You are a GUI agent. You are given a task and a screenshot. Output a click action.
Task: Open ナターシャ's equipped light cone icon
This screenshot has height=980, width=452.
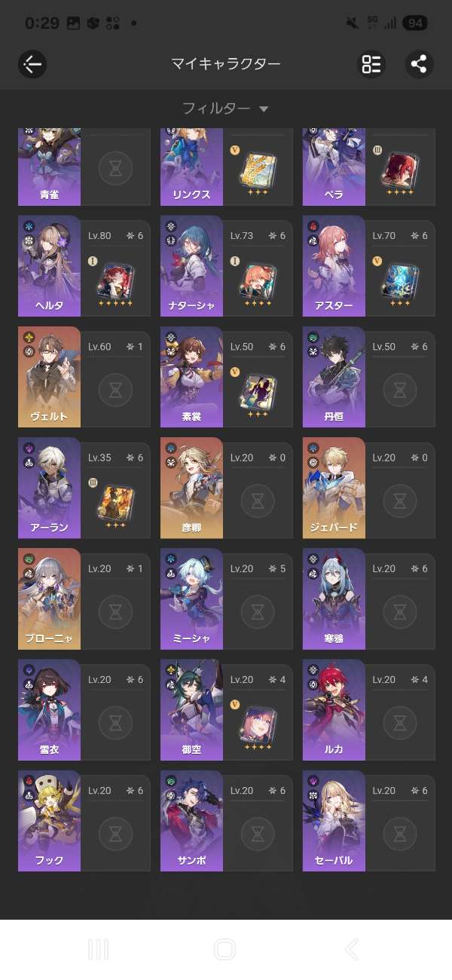click(x=258, y=279)
